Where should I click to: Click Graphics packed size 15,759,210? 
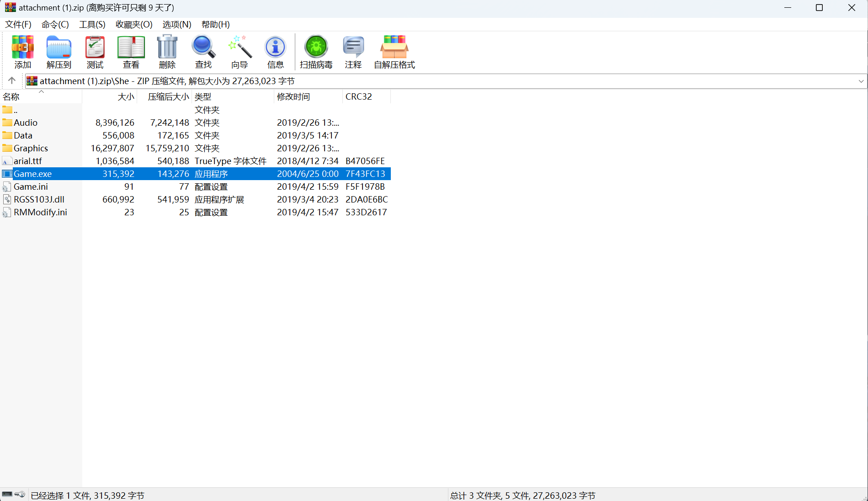coord(167,148)
